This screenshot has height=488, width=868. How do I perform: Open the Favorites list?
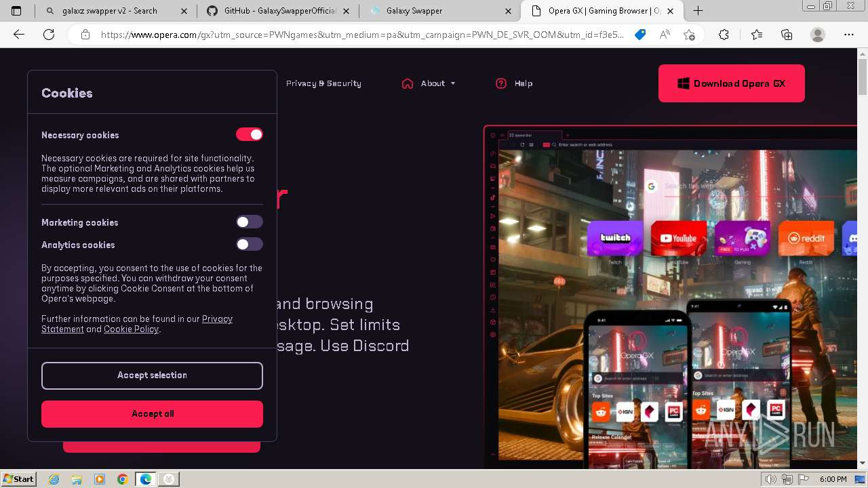coord(757,35)
